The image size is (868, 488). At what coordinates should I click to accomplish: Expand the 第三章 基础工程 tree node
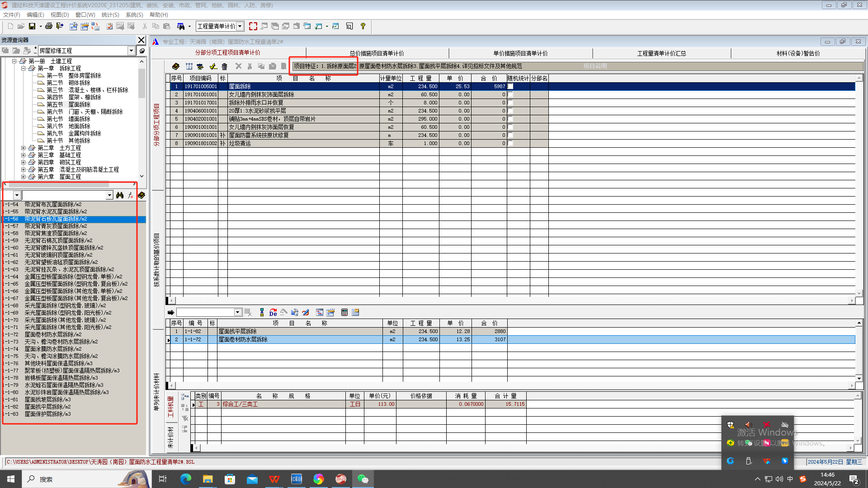(x=24, y=155)
